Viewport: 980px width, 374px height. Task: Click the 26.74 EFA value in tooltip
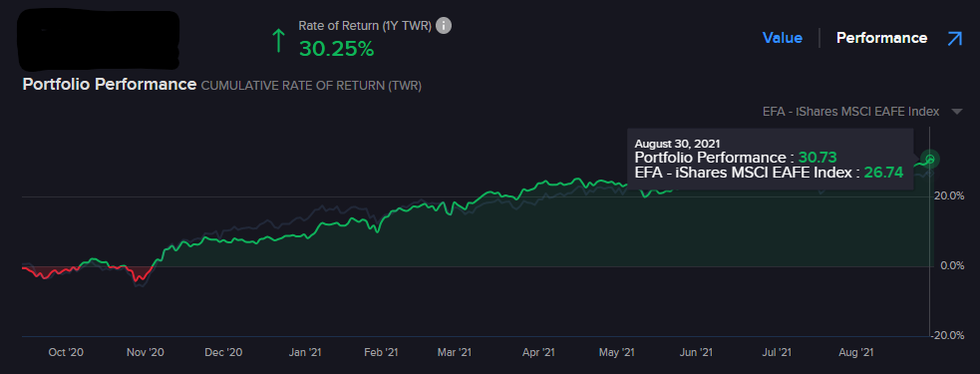coord(883,173)
